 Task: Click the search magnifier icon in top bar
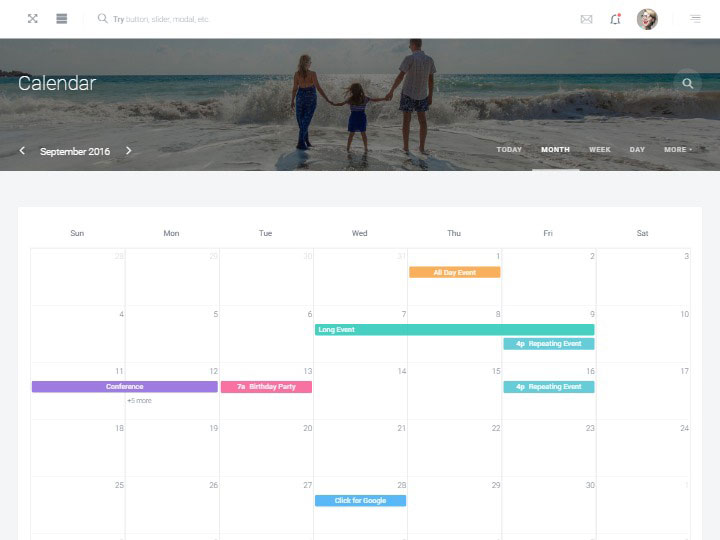(x=102, y=19)
